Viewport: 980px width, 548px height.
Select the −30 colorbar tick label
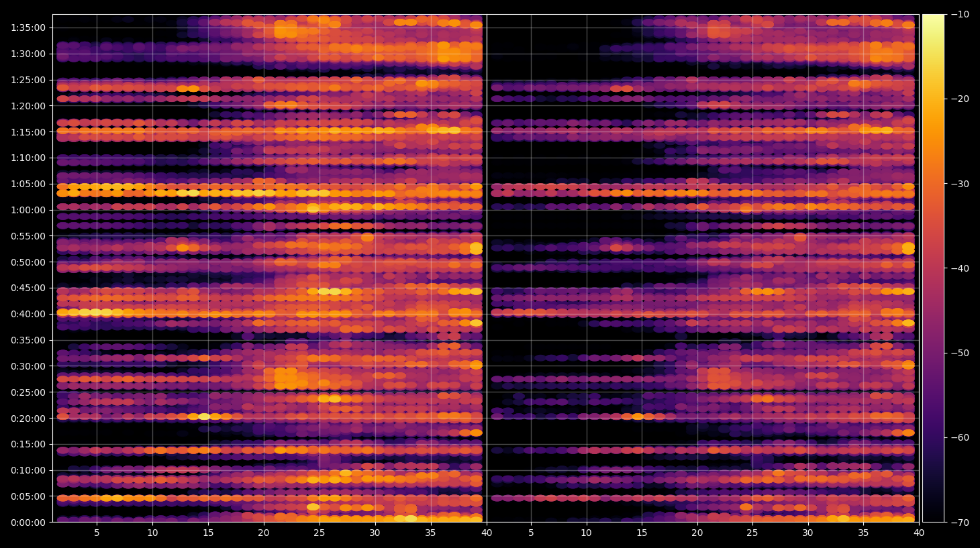[x=960, y=183]
